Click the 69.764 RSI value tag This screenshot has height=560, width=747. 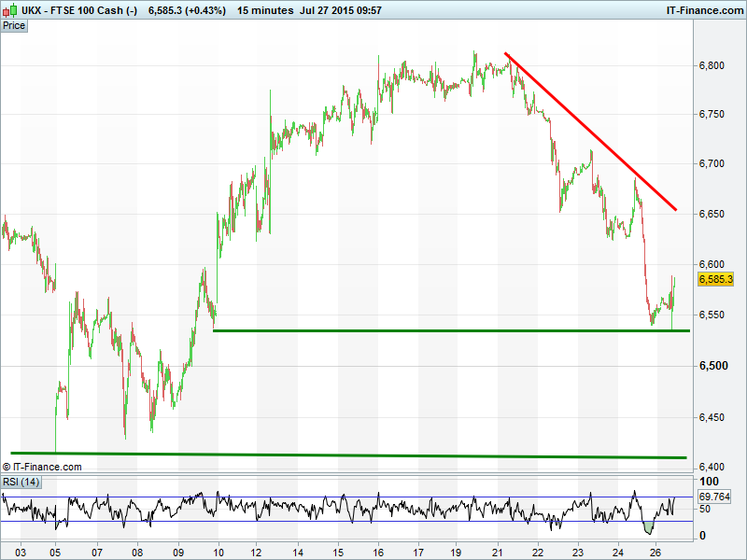click(714, 497)
